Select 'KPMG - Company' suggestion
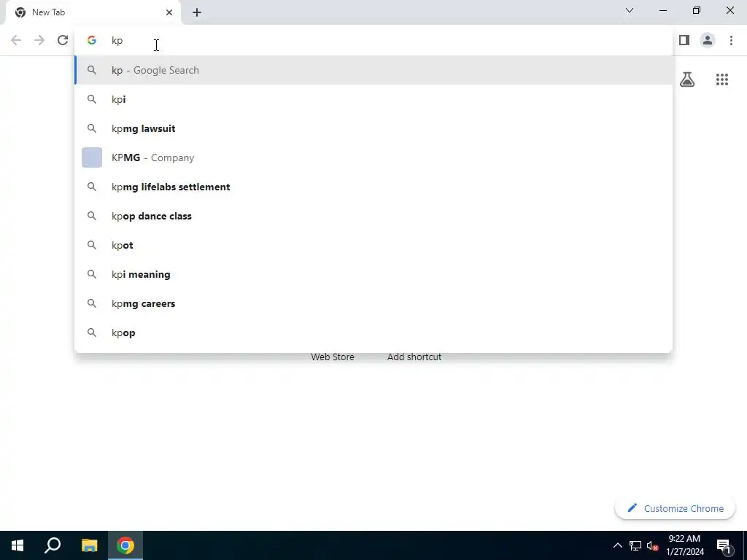This screenshot has width=747, height=560. (373, 157)
